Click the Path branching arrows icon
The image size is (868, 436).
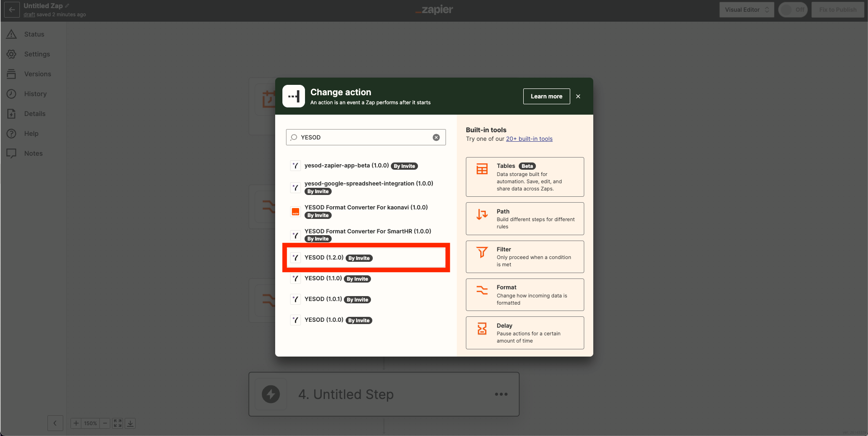click(x=482, y=214)
